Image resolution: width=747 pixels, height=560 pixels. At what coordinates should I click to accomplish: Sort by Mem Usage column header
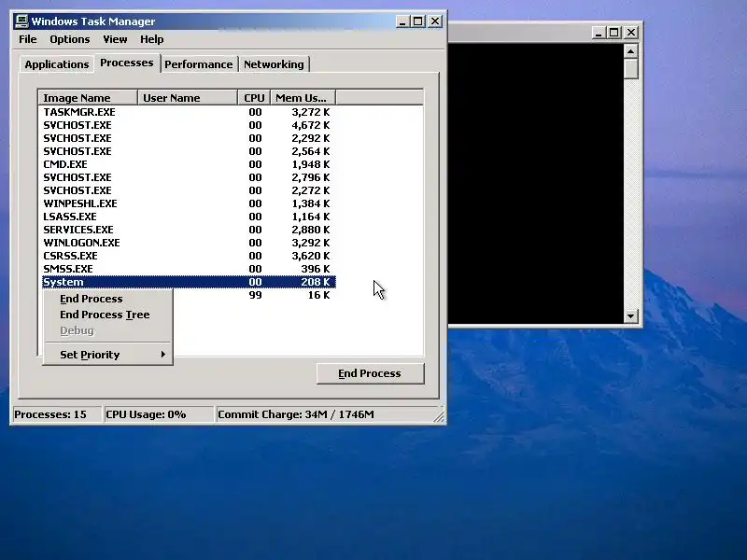[x=303, y=98]
